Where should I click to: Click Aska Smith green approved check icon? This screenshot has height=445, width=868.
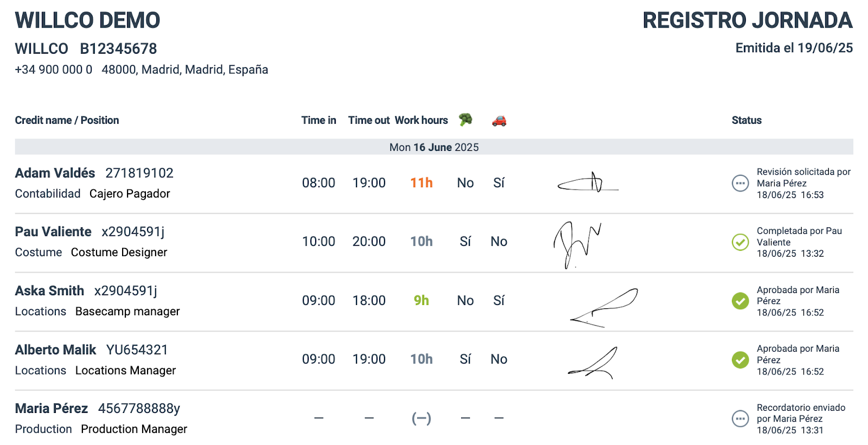point(741,301)
